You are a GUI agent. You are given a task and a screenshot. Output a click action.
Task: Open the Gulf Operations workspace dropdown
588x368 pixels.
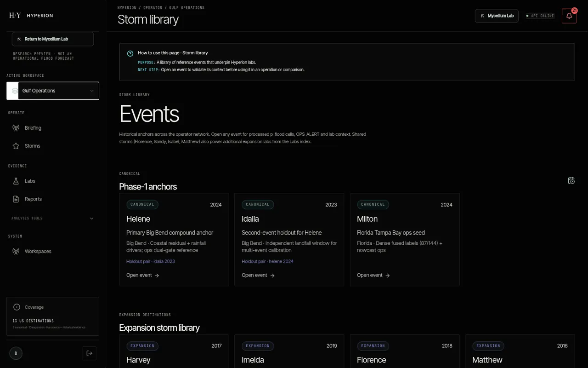[x=53, y=91]
